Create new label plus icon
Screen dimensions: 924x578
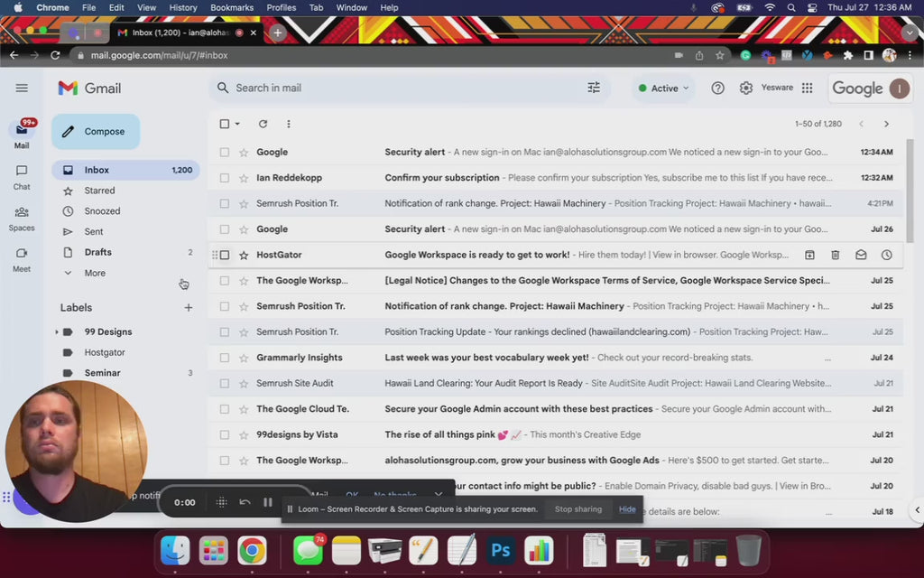pyautogui.click(x=189, y=307)
